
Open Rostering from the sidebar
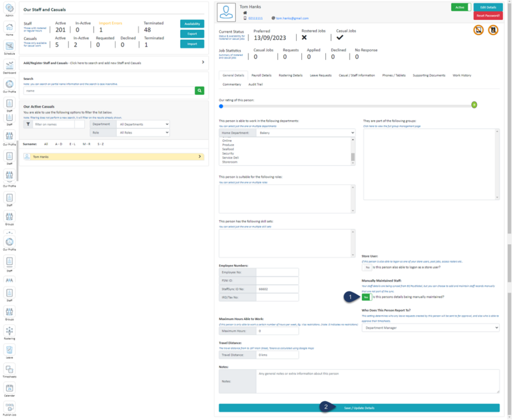pos(9,333)
